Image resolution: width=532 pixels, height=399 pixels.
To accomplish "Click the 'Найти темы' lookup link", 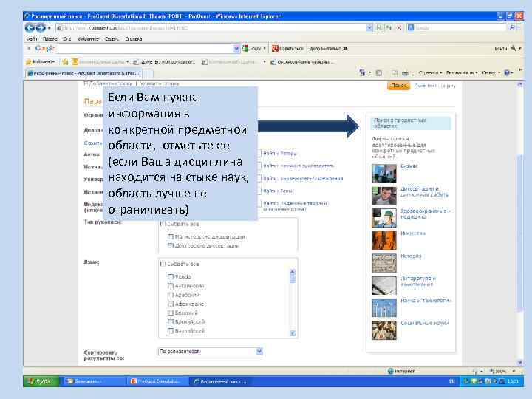I will point(278,191).
